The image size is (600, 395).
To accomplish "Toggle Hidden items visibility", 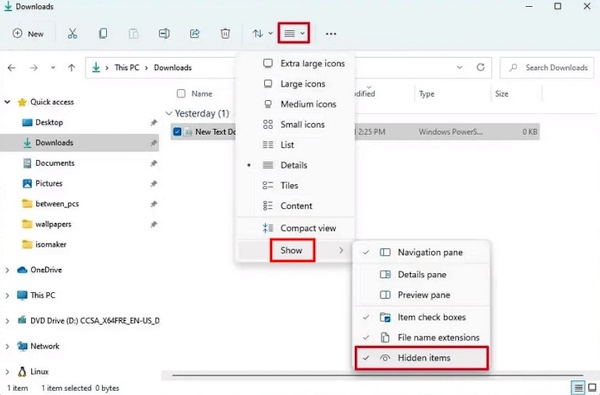I will tap(421, 358).
